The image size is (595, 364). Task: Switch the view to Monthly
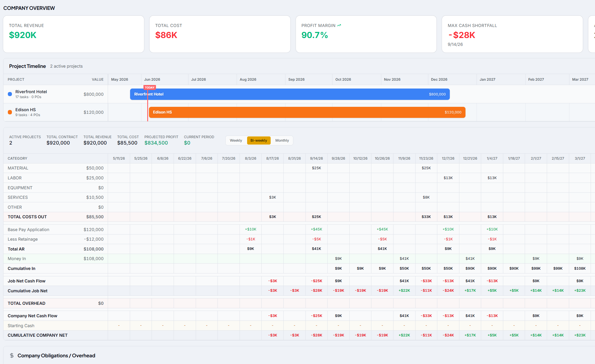[x=282, y=140]
